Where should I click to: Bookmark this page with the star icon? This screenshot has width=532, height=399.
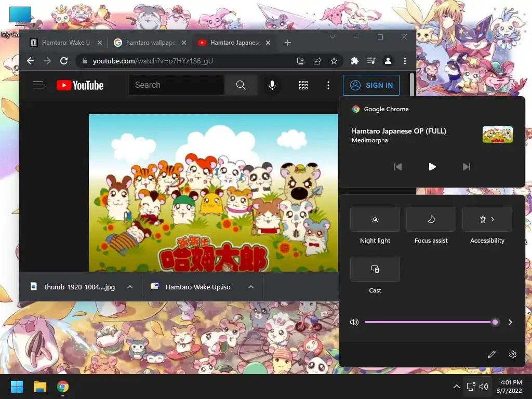[334, 61]
